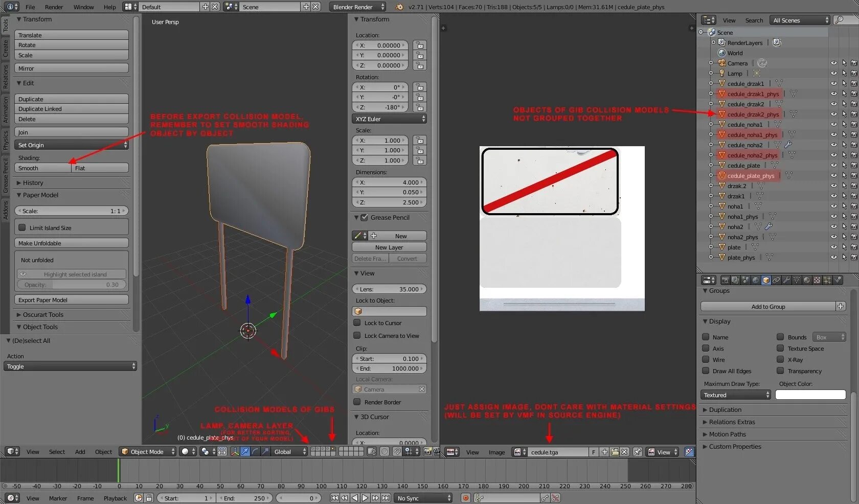This screenshot has height=504, width=859.
Task: Expand the cedule_noha1 outliner entry
Action: point(711,124)
